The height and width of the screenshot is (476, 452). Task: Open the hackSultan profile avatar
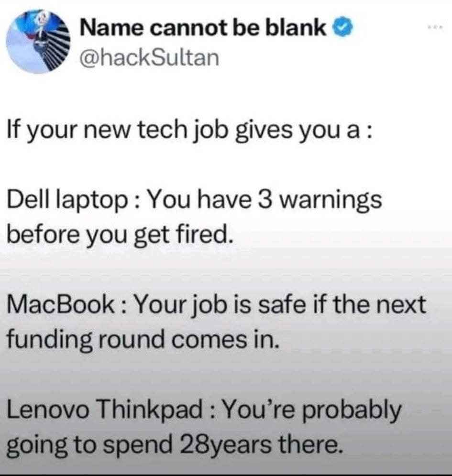38,42
